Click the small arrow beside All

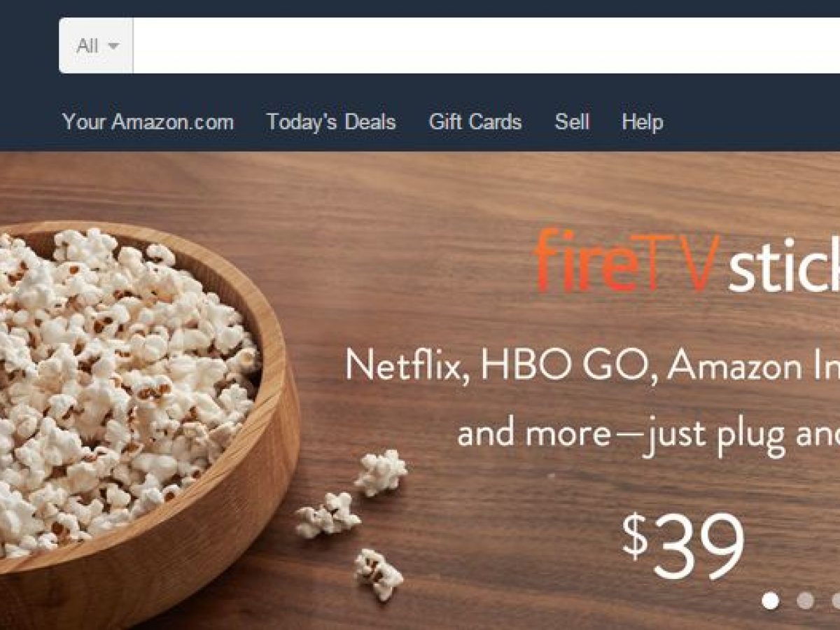[113, 46]
